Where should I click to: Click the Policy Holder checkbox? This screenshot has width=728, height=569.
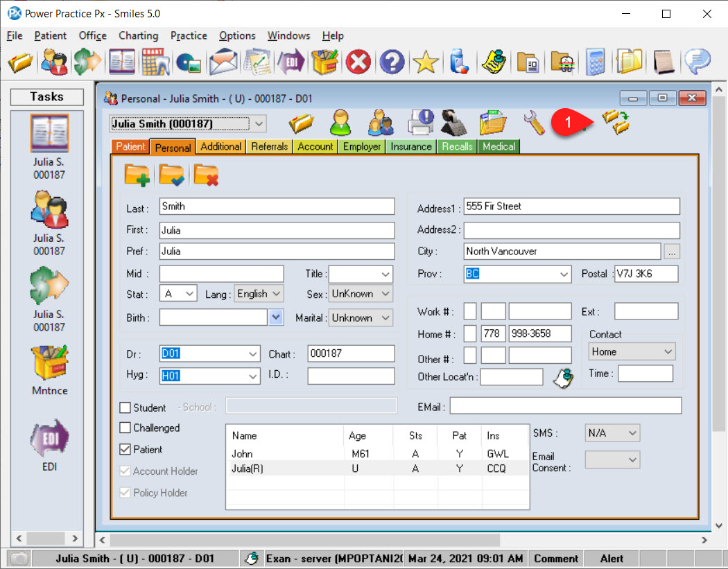coord(125,493)
